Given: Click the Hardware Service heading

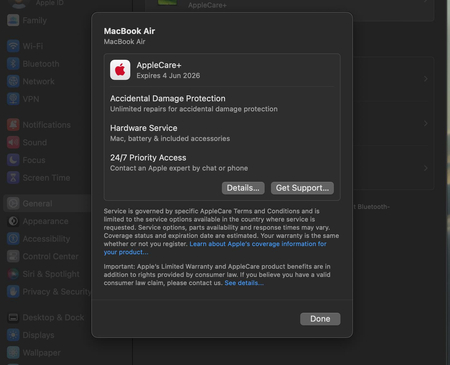Looking at the screenshot, I should [144, 128].
